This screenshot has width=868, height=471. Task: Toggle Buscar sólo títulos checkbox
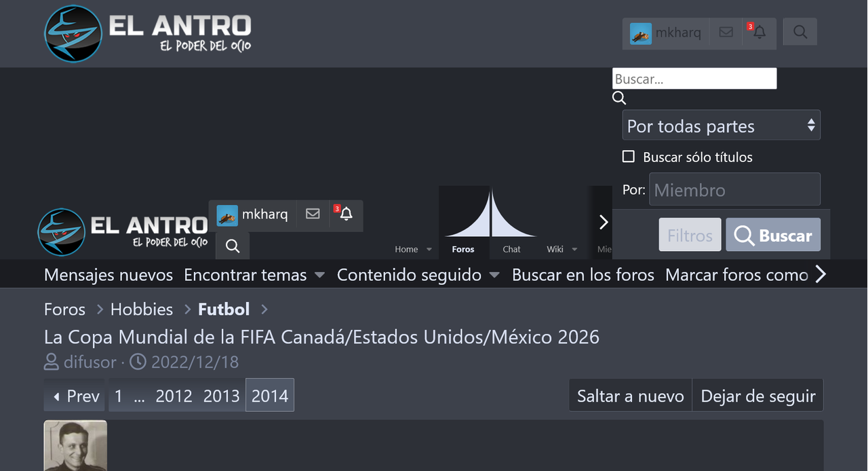(x=629, y=157)
